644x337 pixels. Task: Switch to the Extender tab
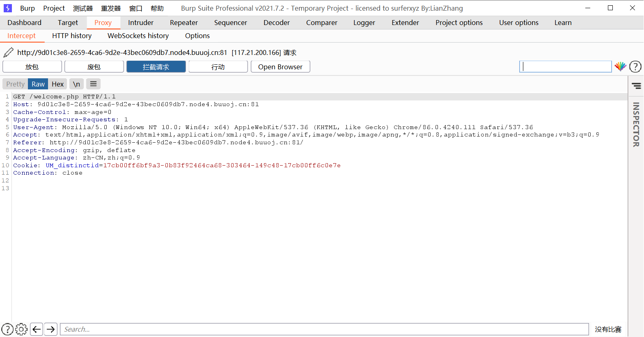[x=406, y=23]
